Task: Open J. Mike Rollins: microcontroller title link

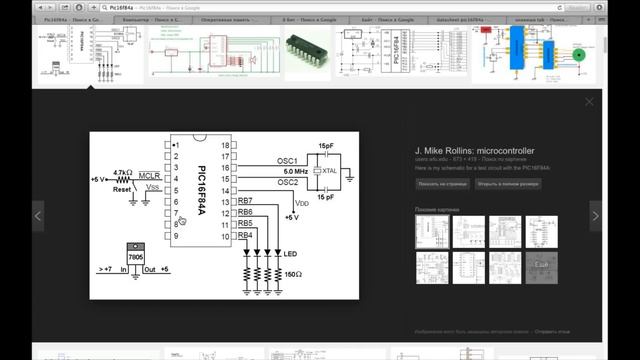Action: coord(475,151)
